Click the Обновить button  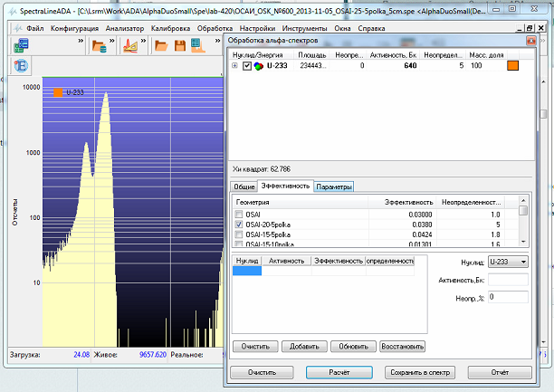pyautogui.click(x=353, y=347)
